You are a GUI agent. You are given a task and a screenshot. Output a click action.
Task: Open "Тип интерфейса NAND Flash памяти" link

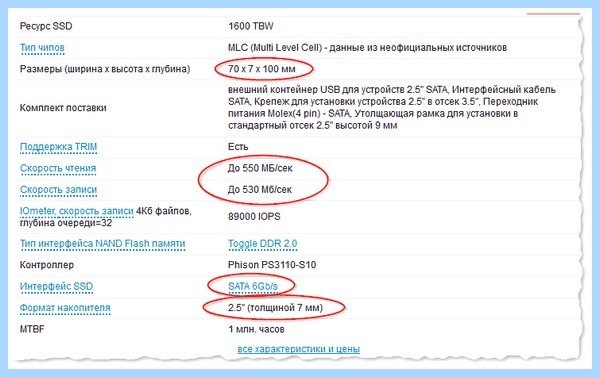pyautogui.click(x=103, y=244)
